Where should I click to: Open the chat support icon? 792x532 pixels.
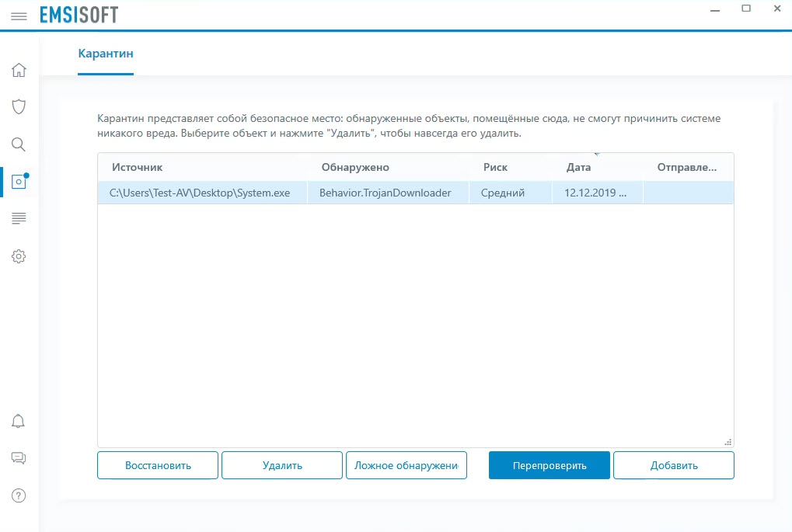[x=19, y=457]
